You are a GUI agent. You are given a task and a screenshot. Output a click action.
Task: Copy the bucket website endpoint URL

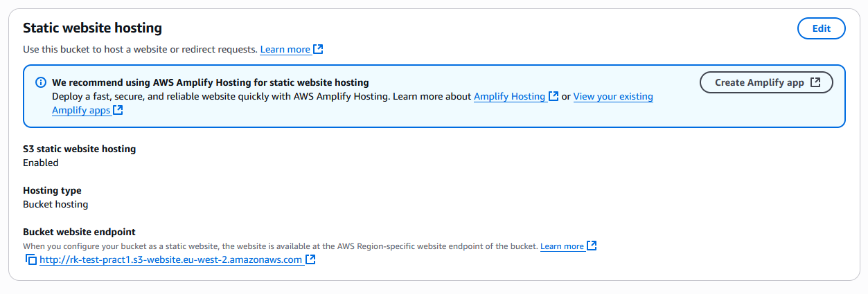click(x=30, y=260)
